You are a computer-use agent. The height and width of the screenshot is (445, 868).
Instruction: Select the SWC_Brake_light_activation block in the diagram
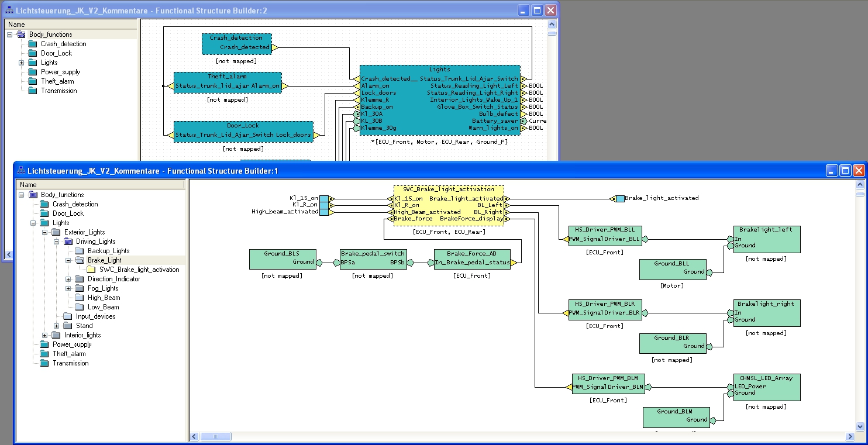(x=447, y=205)
